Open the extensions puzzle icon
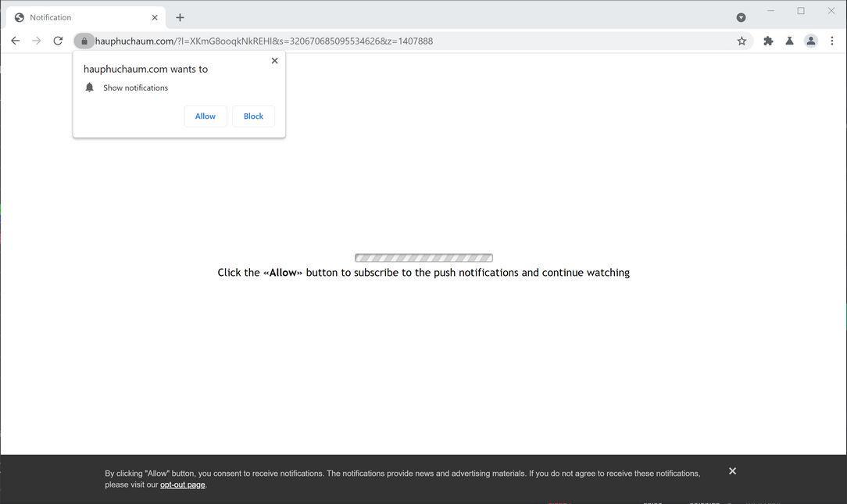The height and width of the screenshot is (504, 847). click(x=767, y=41)
